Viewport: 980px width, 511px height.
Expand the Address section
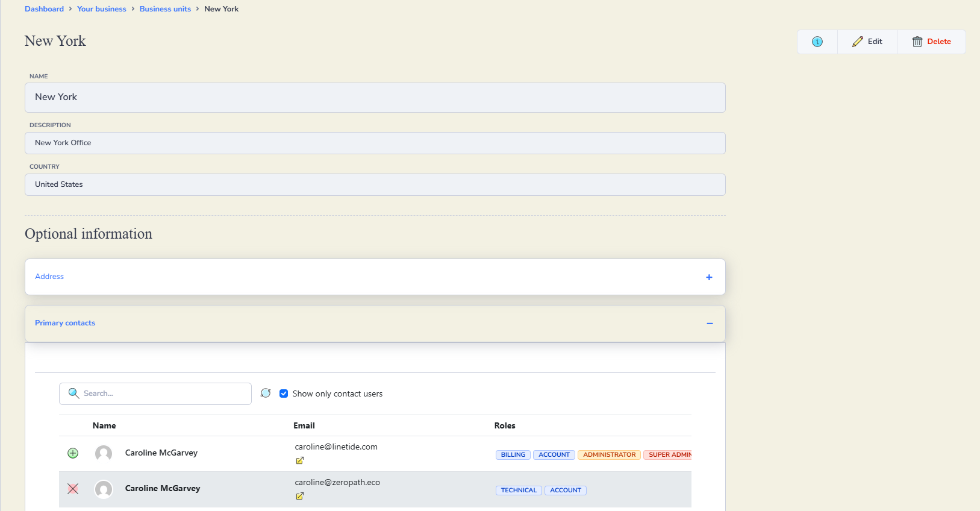pyautogui.click(x=709, y=277)
